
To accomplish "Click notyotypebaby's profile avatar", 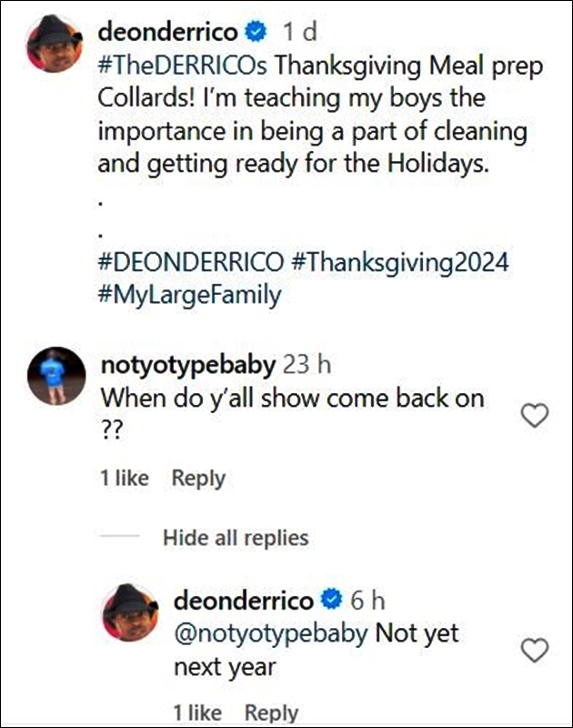I will 56,369.
